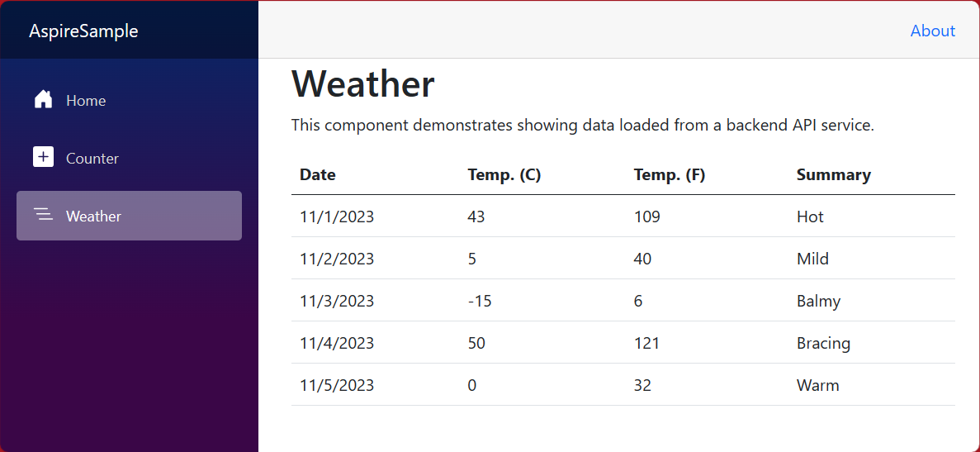Click the -15 Celsius temperature cell
This screenshot has width=980, height=452.
tap(480, 301)
